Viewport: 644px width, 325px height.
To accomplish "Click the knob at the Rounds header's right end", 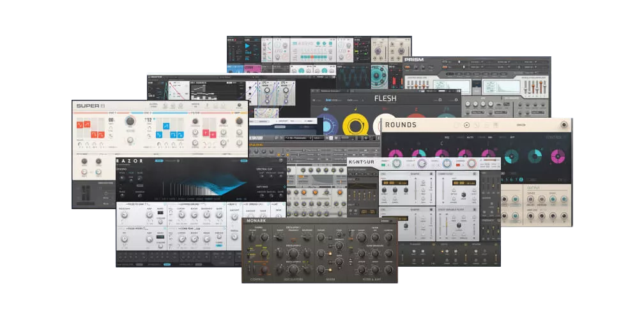I will tap(564, 125).
